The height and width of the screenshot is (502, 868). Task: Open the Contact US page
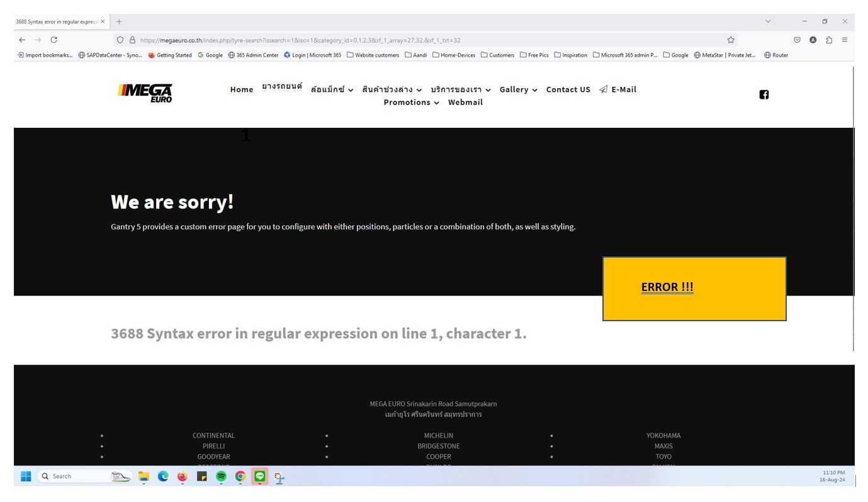[x=568, y=89]
